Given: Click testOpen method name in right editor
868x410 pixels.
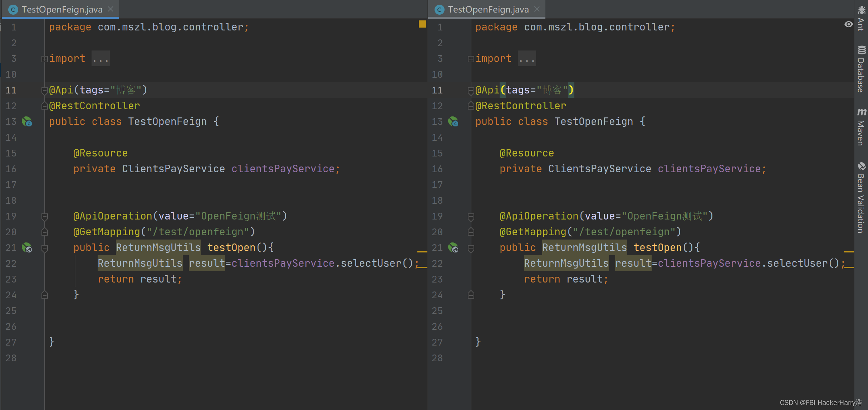Looking at the screenshot, I should 658,248.
